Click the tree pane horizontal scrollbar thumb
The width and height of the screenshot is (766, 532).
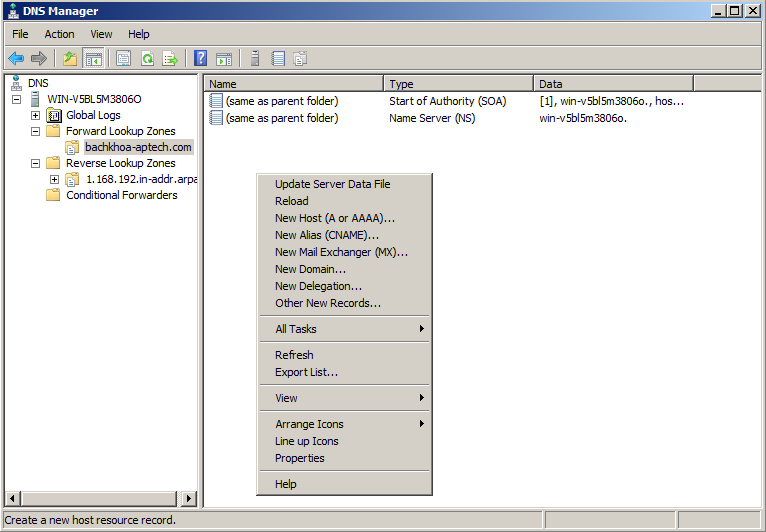pos(98,499)
